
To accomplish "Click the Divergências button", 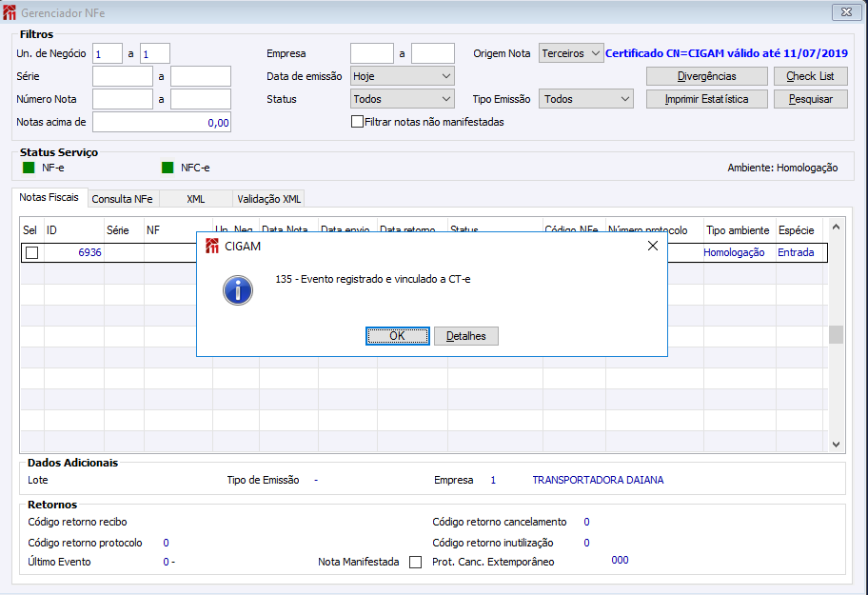I will click(x=707, y=76).
